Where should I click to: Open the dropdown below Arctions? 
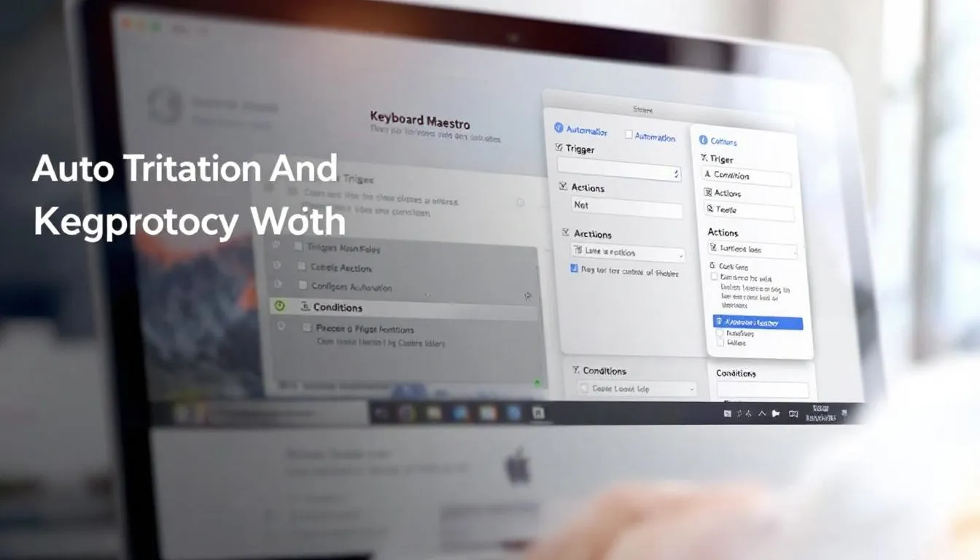[x=628, y=253]
